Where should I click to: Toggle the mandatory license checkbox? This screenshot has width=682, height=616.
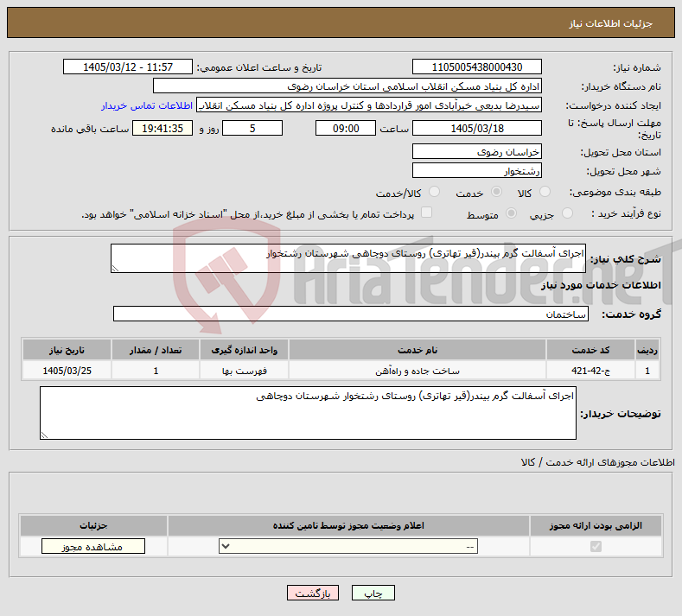click(596, 546)
